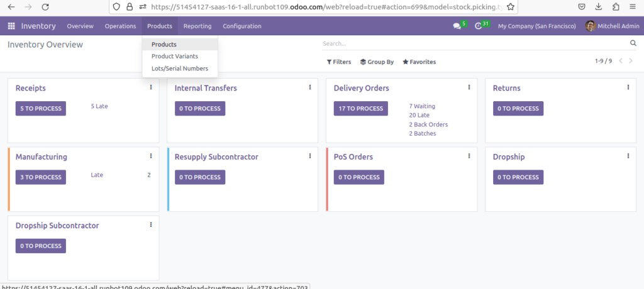Click Dropship 0 TO PROCESS button

(518, 177)
